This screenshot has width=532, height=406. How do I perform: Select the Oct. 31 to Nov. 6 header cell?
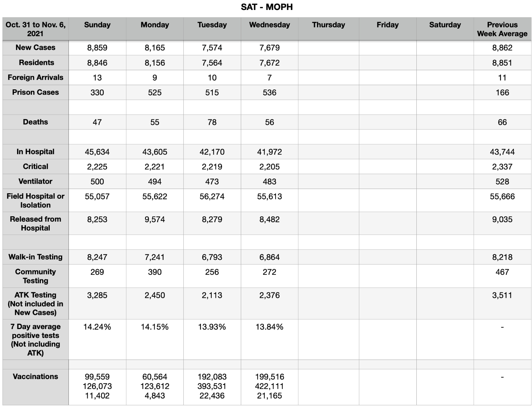35,29
